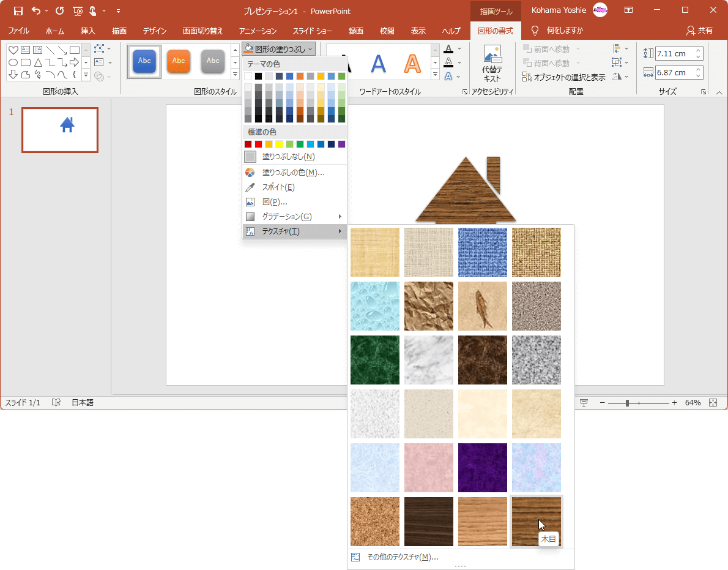The height and width of the screenshot is (570, 728).
Task: Click the slideshow view icon in status bar
Action: (x=584, y=402)
